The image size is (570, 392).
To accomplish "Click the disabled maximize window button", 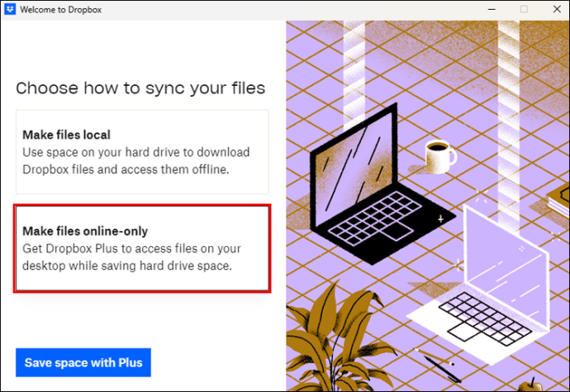I will [x=524, y=9].
